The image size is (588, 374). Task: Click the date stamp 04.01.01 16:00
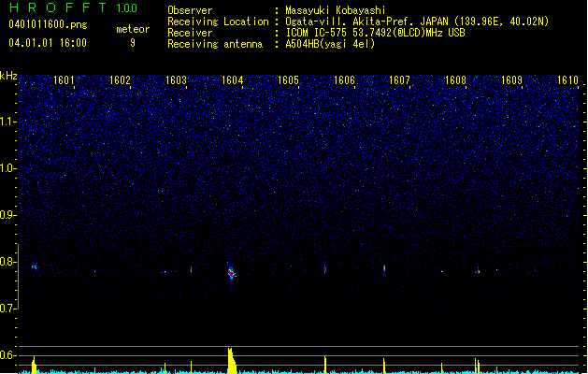pos(48,43)
